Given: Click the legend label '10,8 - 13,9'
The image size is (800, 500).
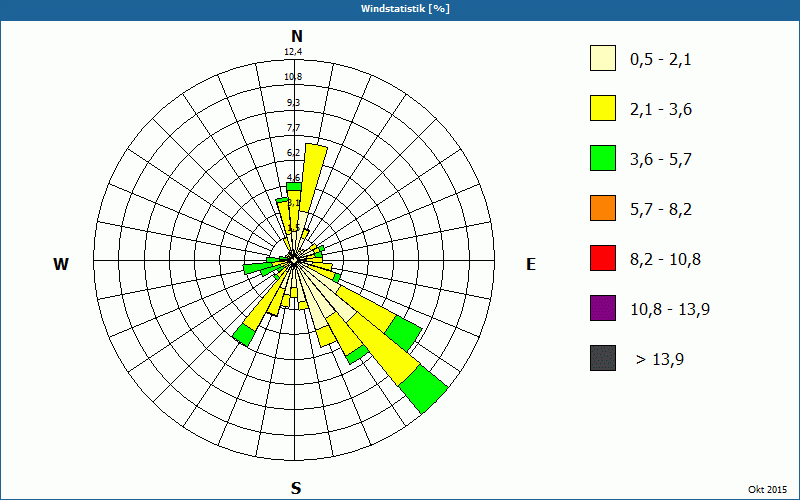Looking at the screenshot, I should (670, 310).
